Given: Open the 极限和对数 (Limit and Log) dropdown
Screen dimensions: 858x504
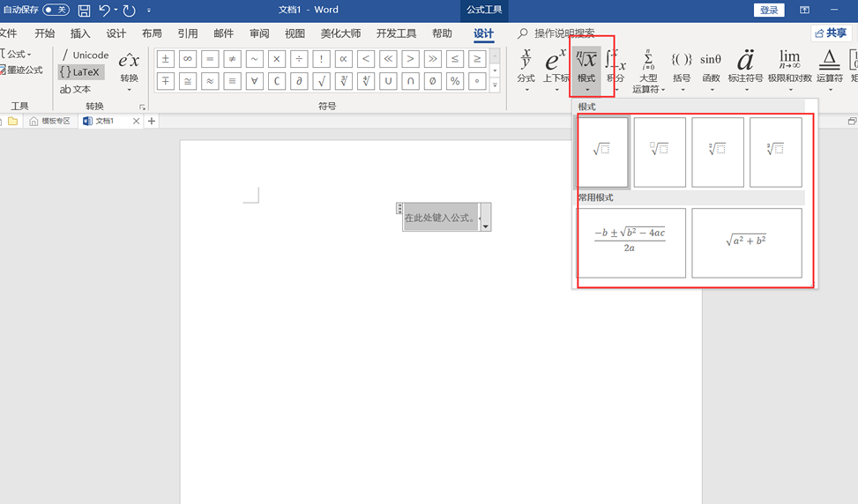Looking at the screenshot, I should tap(789, 70).
